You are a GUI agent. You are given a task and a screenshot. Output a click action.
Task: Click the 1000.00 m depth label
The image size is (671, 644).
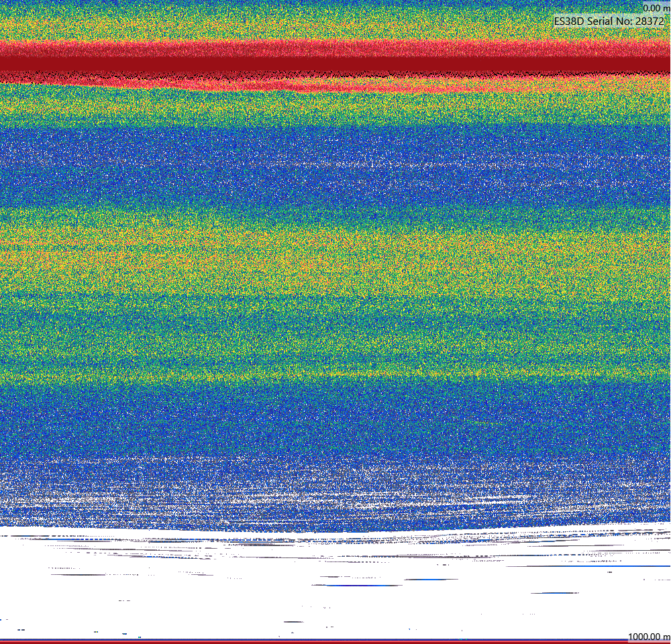(648, 637)
